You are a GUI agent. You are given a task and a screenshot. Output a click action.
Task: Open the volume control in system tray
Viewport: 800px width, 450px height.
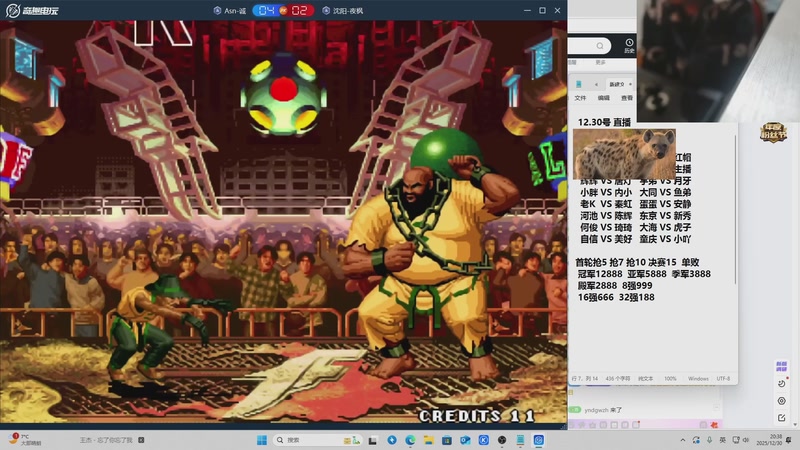pos(746,440)
